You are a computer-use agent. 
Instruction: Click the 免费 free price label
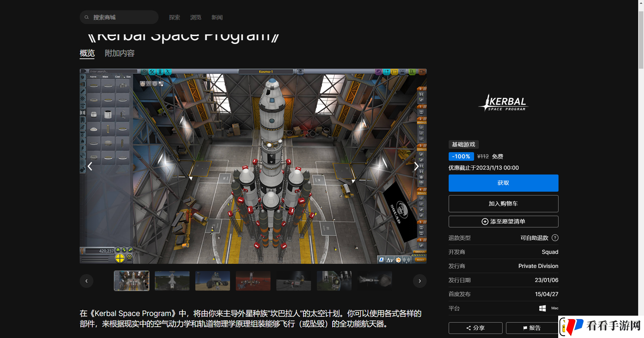click(498, 156)
